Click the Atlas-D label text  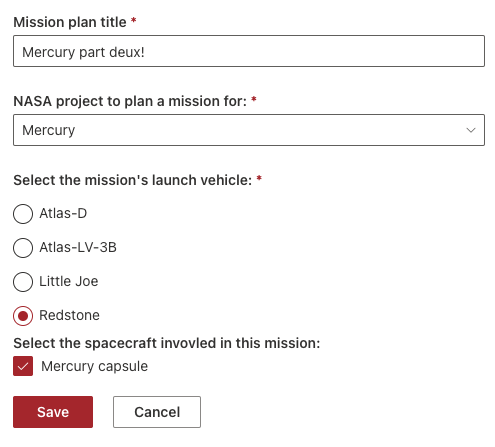(x=63, y=213)
